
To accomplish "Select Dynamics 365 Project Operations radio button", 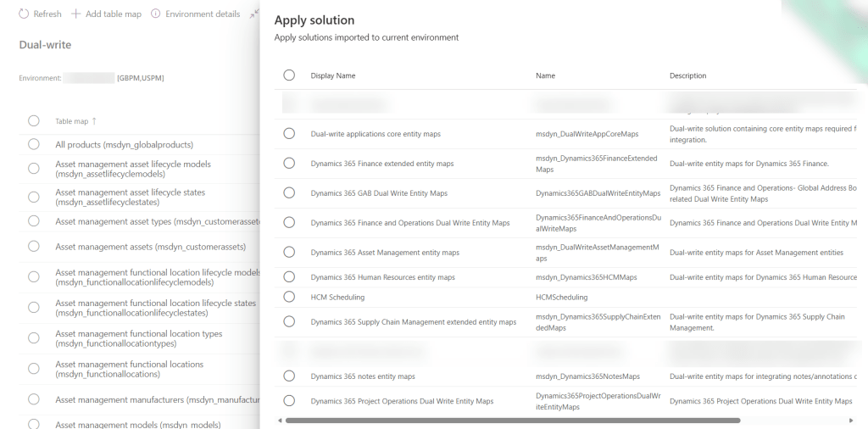I will point(289,401).
